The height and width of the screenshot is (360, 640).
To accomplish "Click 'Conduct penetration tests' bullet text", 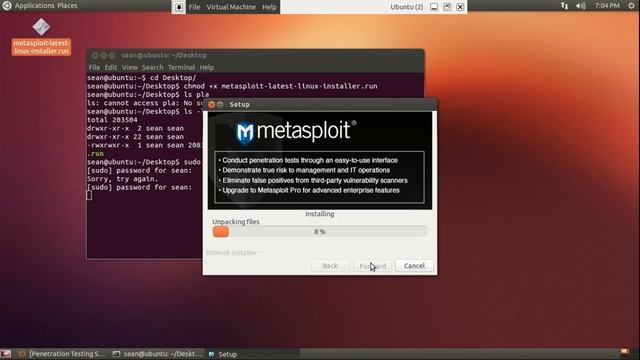I will pos(310,160).
